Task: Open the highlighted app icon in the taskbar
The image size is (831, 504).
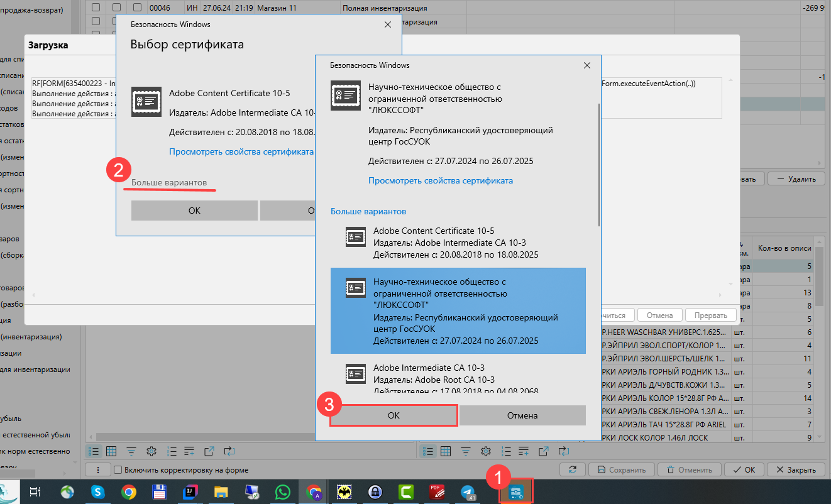Action: tap(516, 491)
